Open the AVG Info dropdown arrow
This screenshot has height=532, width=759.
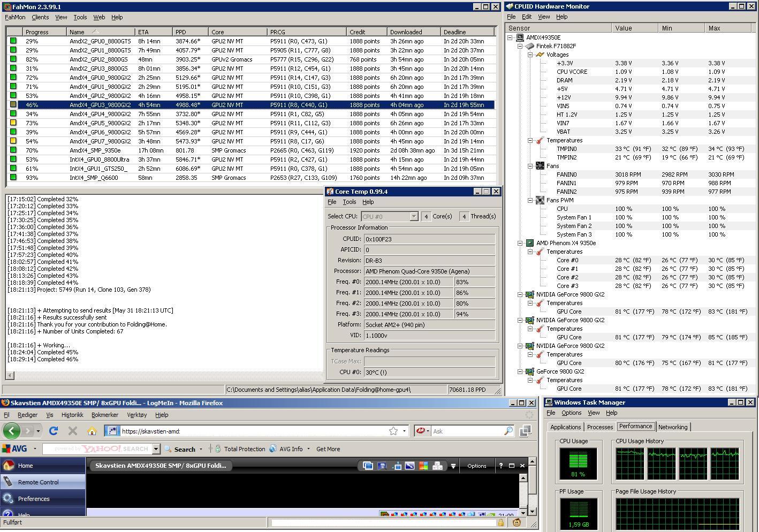point(308,449)
